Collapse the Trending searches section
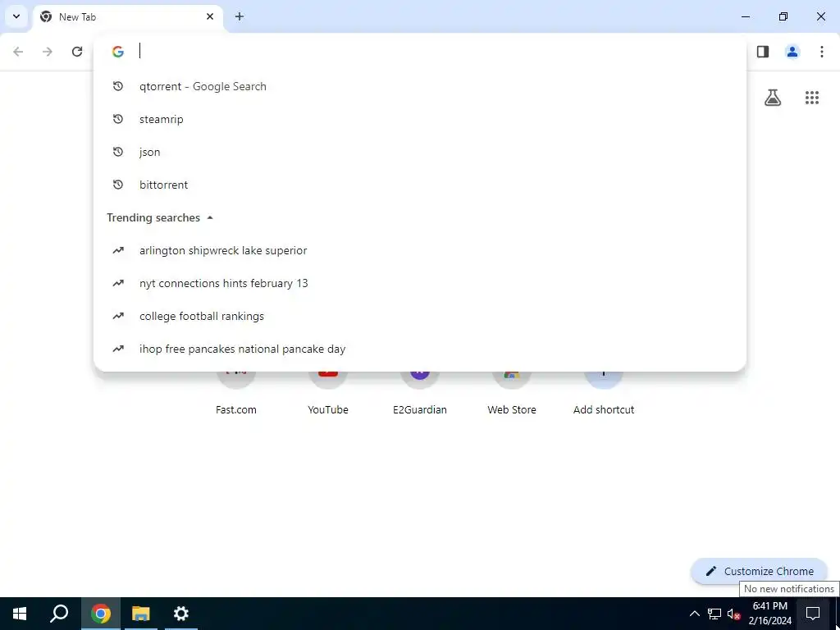Image resolution: width=840 pixels, height=630 pixels. pos(210,217)
